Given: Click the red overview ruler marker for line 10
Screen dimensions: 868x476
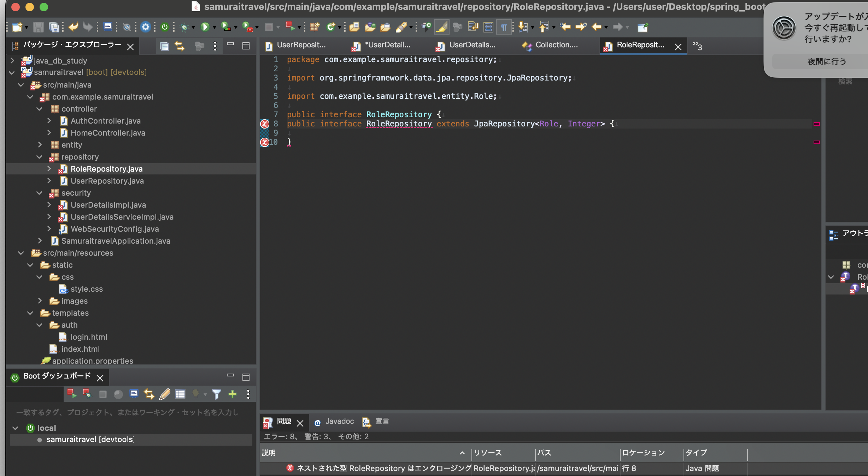Looking at the screenshot, I should pyautogui.click(x=816, y=142).
